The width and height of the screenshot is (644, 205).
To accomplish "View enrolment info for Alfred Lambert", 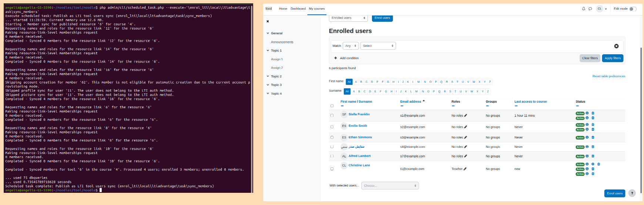I will click(587, 156).
